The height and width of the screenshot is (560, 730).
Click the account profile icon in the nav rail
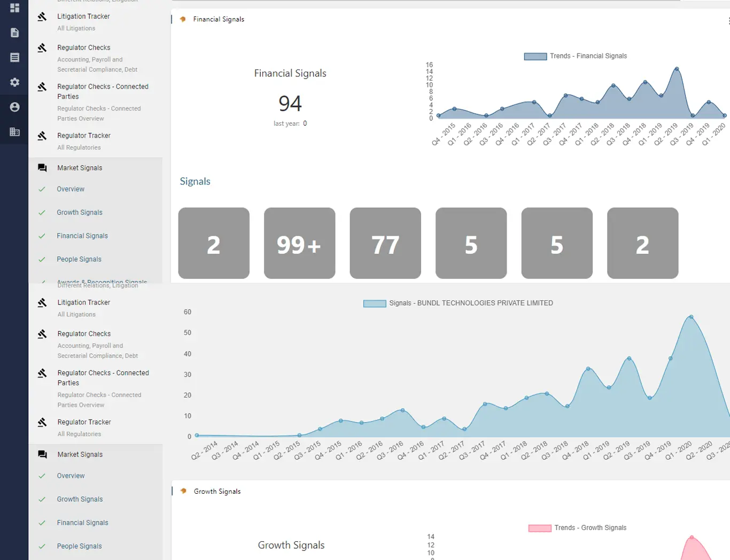(x=14, y=107)
